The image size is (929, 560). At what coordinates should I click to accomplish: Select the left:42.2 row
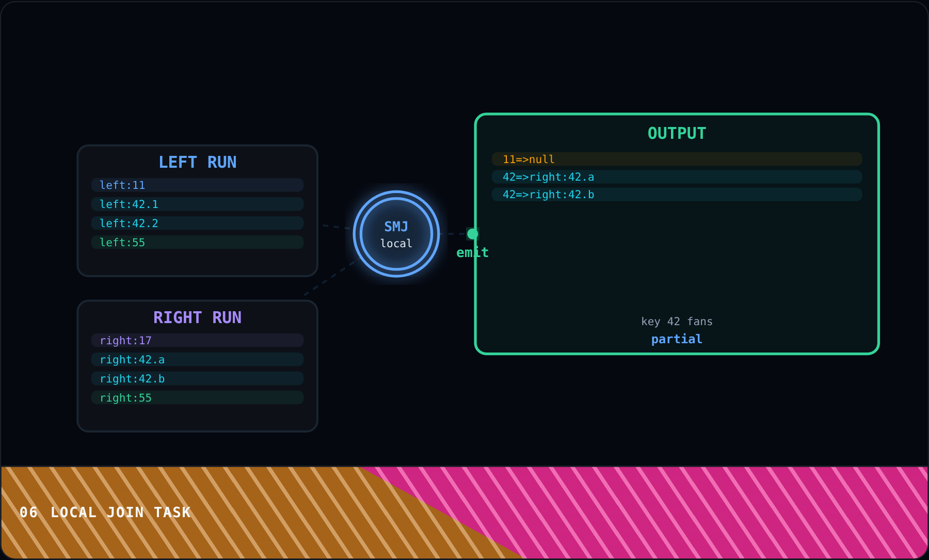(x=197, y=223)
